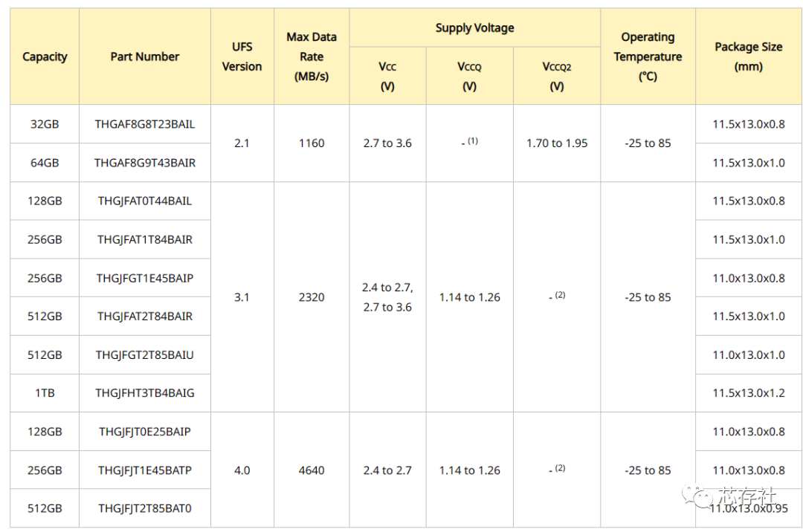This screenshot has height=532, width=803.
Task: Click the Max Data Rate header
Action: (312, 56)
